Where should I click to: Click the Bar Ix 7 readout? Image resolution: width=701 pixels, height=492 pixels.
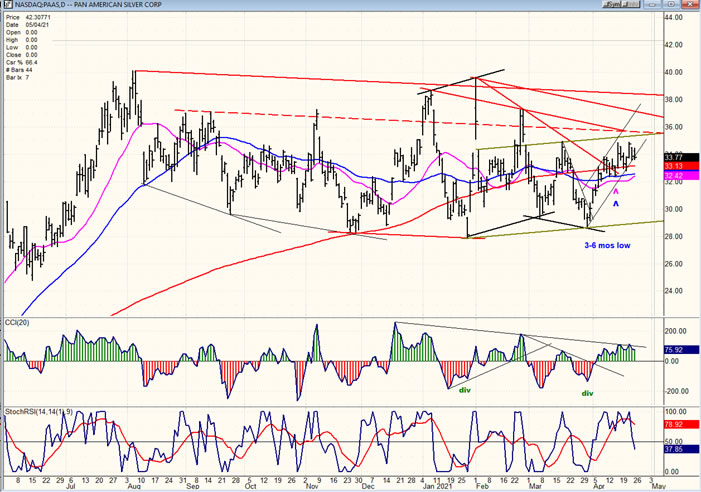tap(17, 78)
